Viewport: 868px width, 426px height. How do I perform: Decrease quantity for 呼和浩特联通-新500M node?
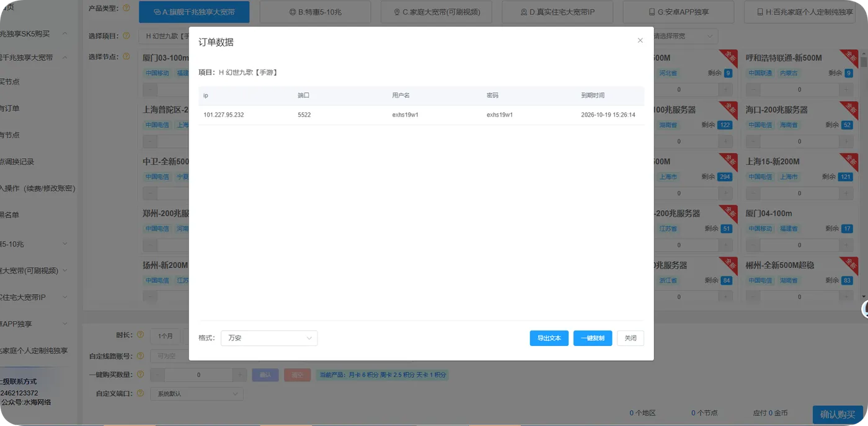point(753,89)
